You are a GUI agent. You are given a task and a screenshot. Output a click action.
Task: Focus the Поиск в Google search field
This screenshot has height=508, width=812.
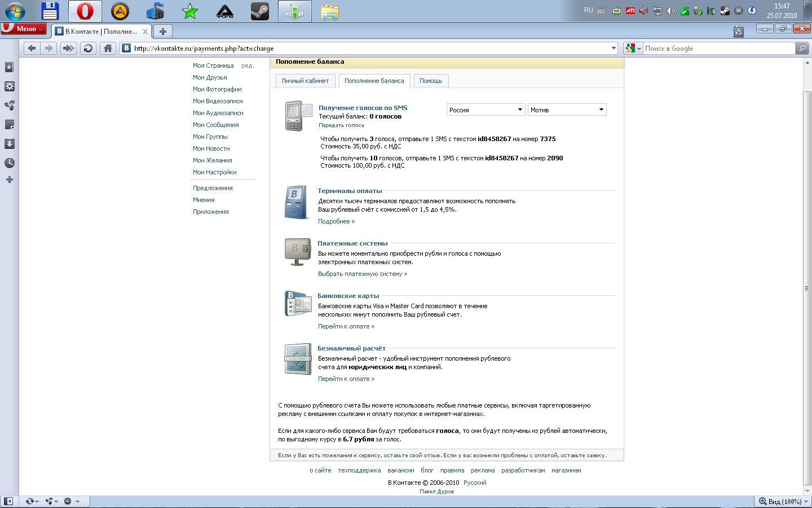pos(719,49)
